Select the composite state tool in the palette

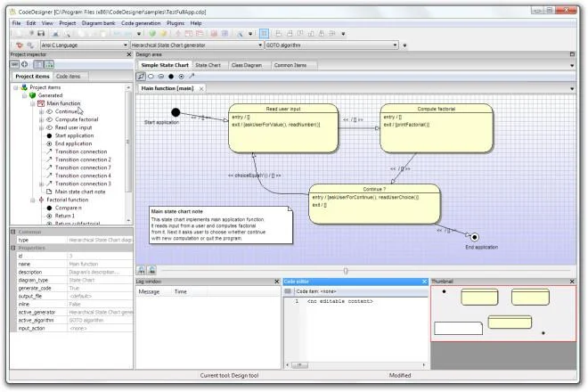(161, 77)
